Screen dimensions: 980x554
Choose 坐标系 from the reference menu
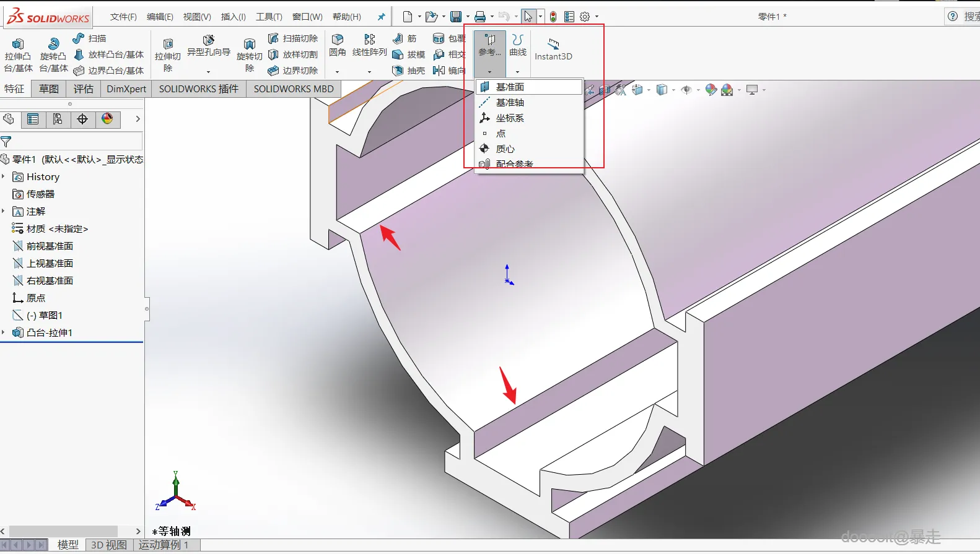click(x=530, y=118)
